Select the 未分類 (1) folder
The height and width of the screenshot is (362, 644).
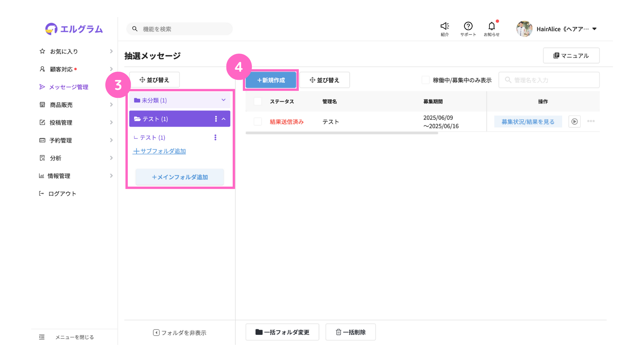coord(180,100)
